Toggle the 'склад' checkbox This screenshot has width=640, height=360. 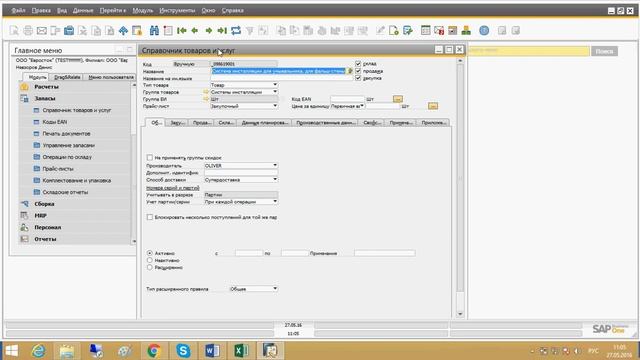(358, 64)
